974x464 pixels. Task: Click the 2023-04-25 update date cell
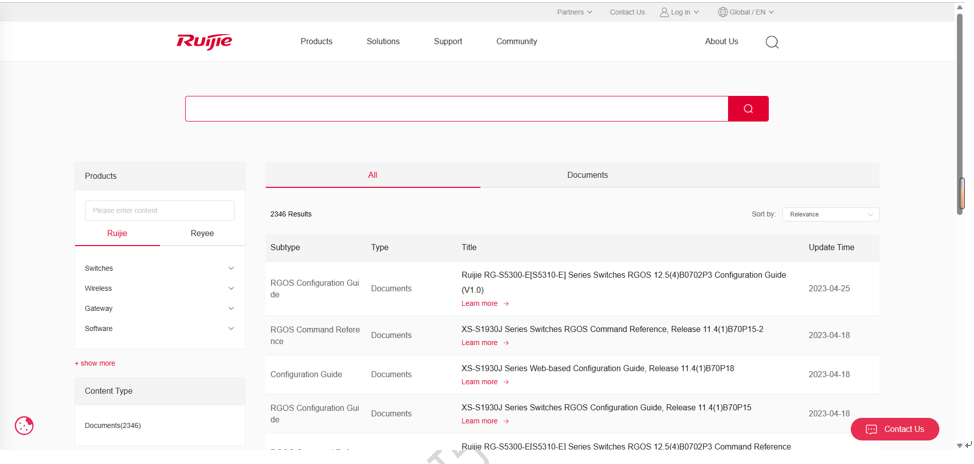coord(829,289)
